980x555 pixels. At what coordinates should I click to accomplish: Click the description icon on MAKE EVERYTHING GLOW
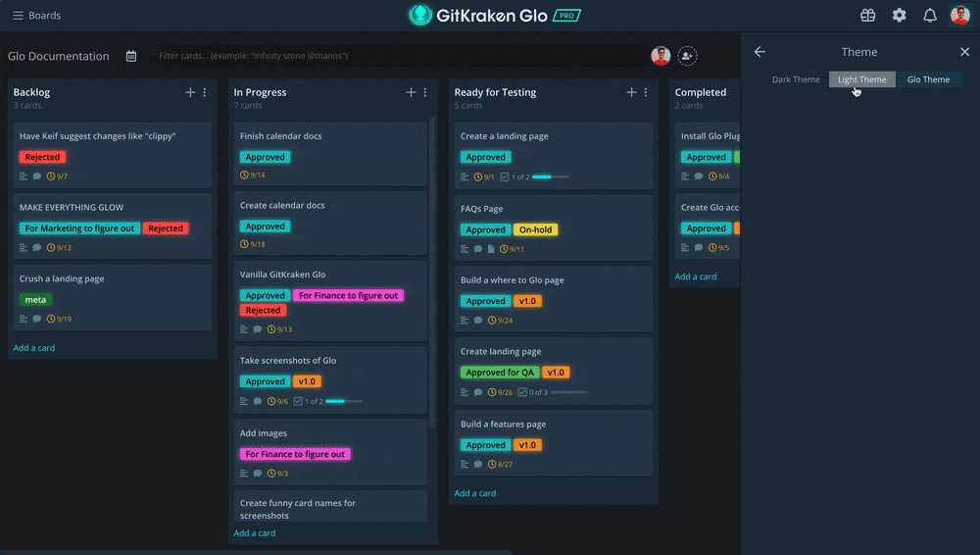click(24, 248)
